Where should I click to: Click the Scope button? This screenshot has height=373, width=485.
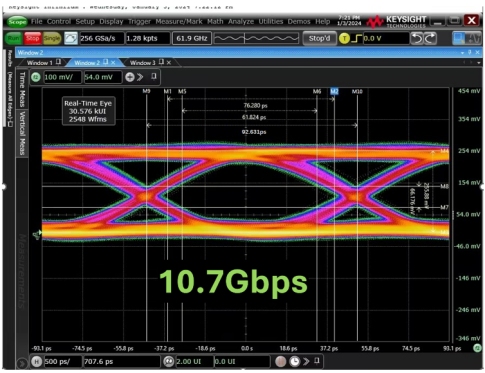[x=17, y=22]
